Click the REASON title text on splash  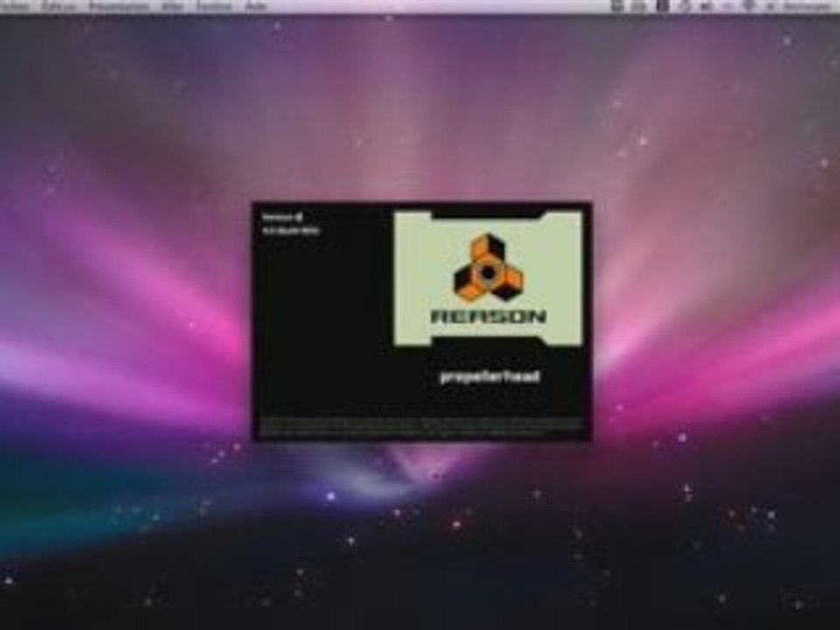(488, 316)
